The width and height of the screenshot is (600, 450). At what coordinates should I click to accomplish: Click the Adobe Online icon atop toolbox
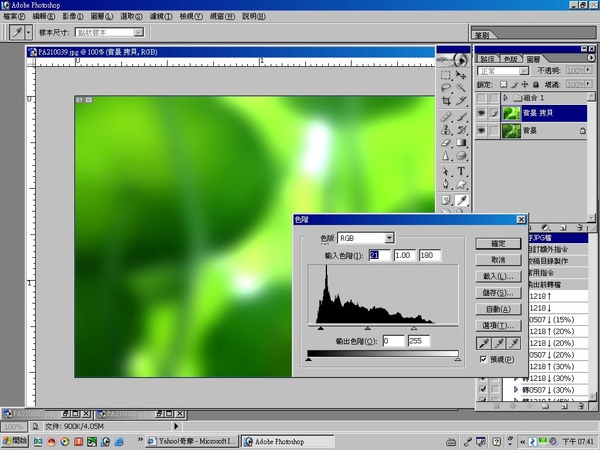point(454,60)
